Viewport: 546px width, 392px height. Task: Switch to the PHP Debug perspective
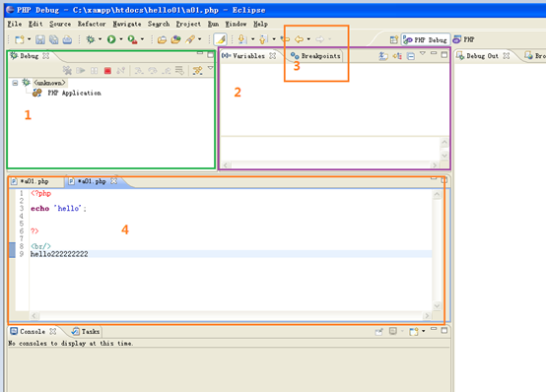[426, 39]
